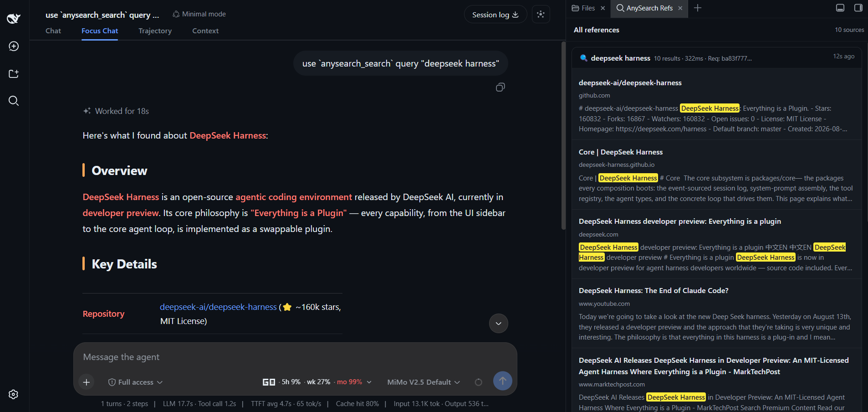This screenshot has height=412, width=868.
Task: Click the 12s ago timestamp
Action: click(843, 56)
